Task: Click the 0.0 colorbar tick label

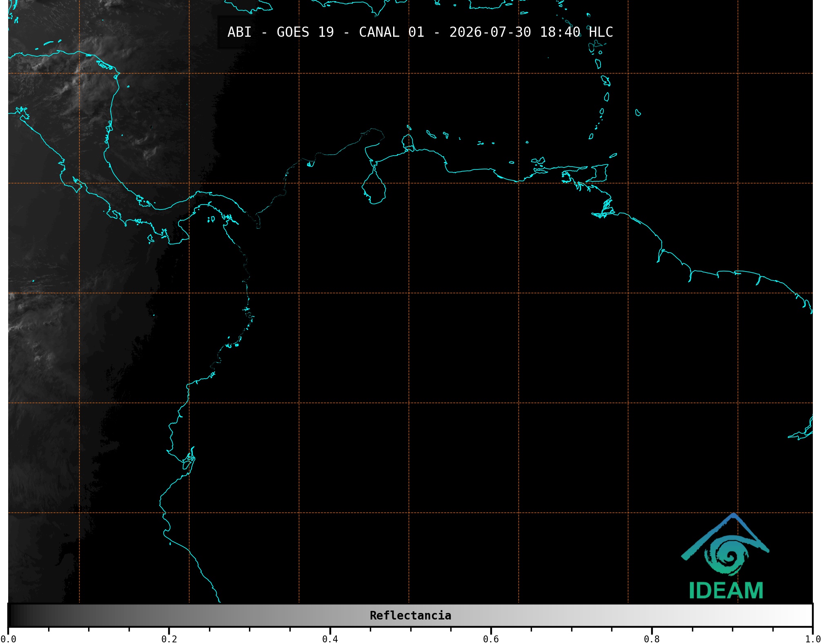Action: (8, 639)
